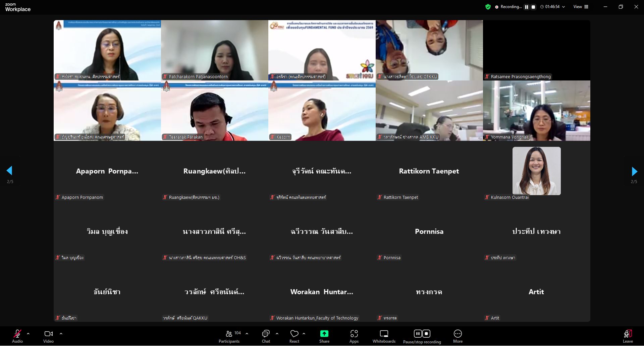Screen dimensions: 644x346
Task: Click name label Worakan Huntarkun_Faculty of Technology
Action: (317, 318)
